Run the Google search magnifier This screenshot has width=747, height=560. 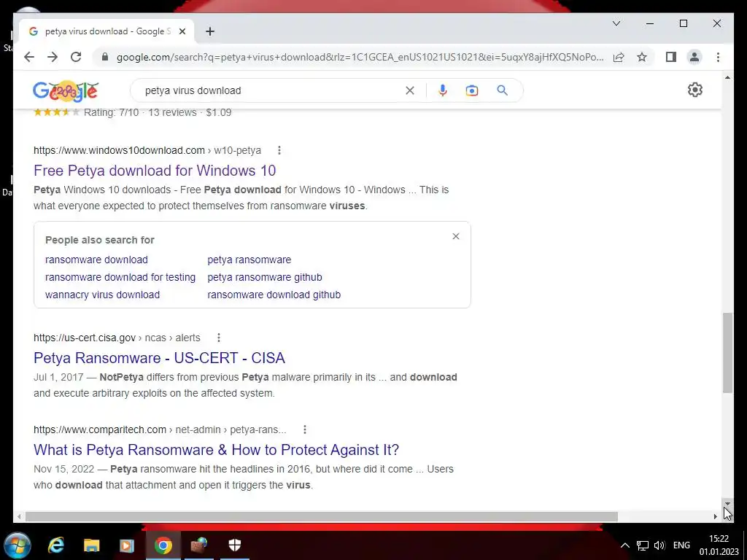click(502, 90)
